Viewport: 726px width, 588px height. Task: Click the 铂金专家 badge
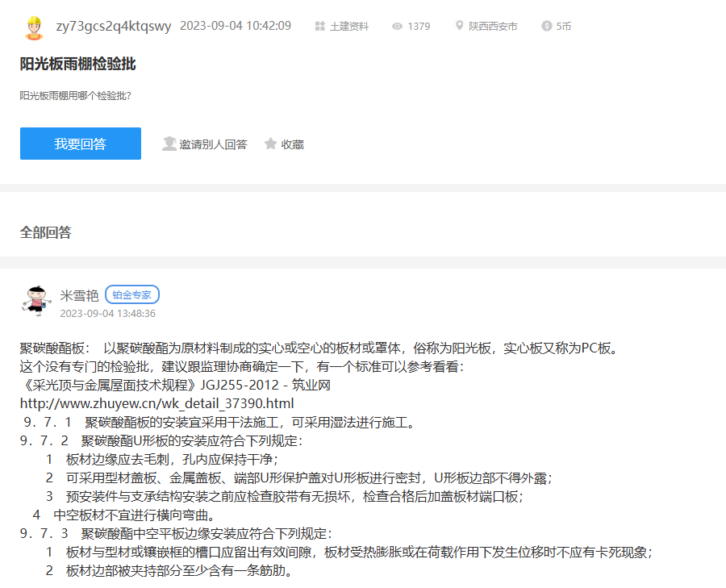point(132,295)
